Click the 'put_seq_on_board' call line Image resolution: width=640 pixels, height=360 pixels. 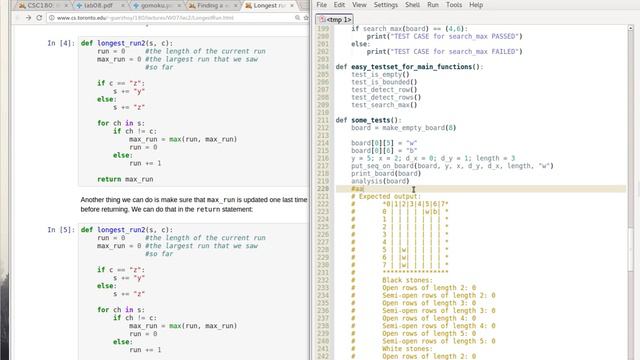[452, 166]
